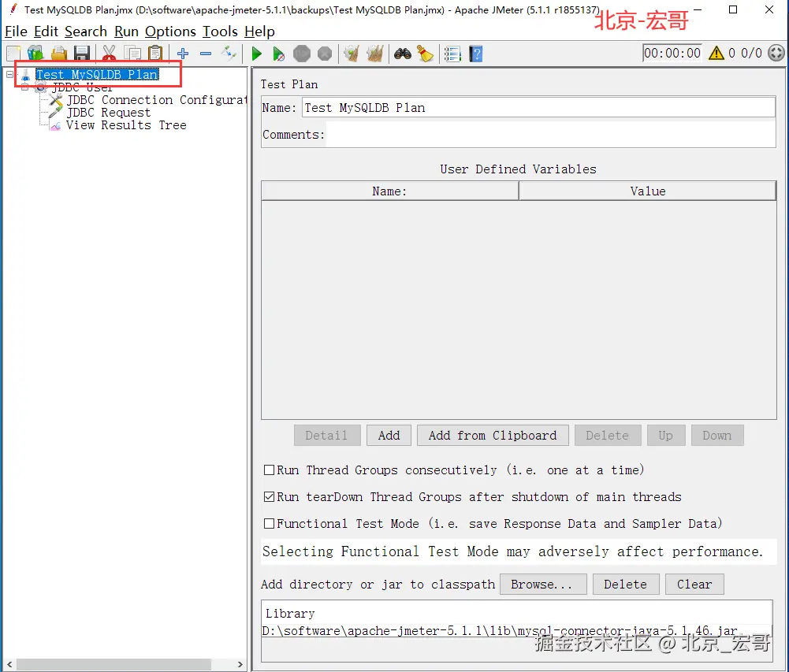Open the Run menu
The image size is (789, 672).
point(126,32)
